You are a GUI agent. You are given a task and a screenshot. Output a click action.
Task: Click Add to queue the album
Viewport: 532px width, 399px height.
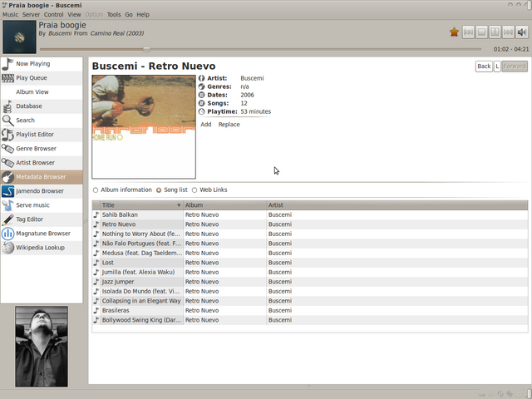206,125
